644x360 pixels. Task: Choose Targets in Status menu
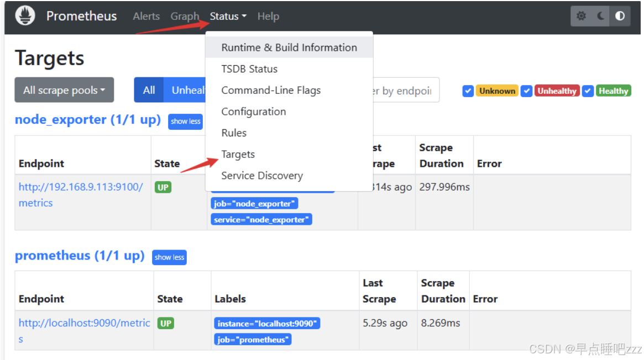tap(289, 154)
